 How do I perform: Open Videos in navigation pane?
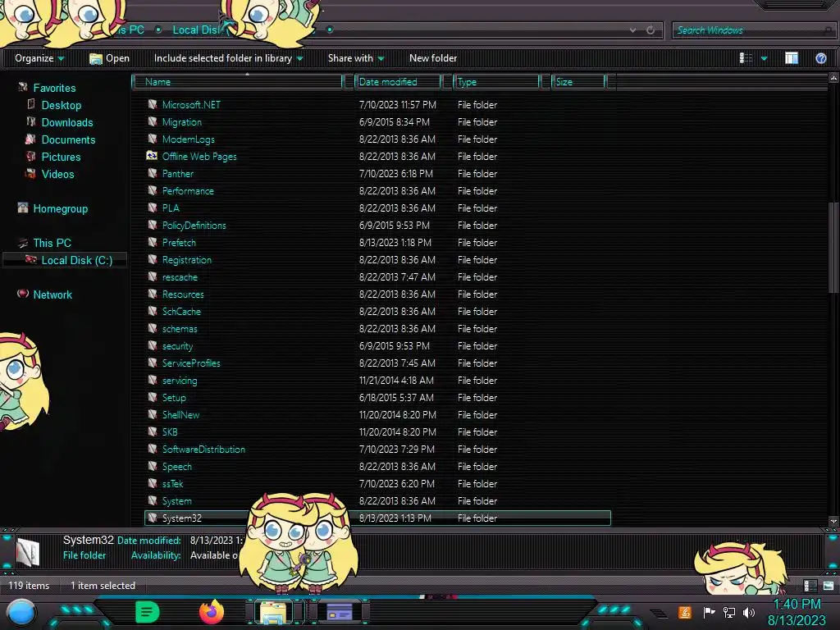(57, 174)
